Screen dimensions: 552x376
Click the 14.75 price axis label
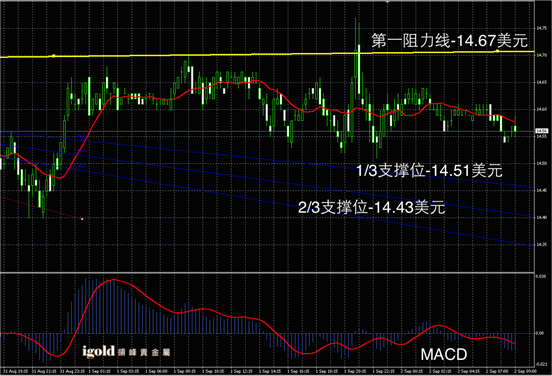coord(541,28)
